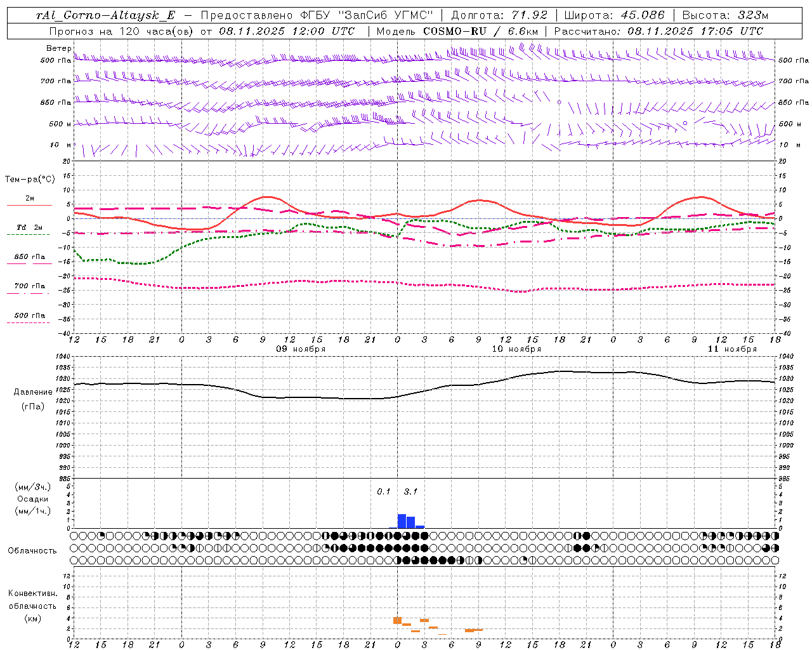
Task: Click the Облачность panel label
Action: pyautogui.click(x=32, y=551)
